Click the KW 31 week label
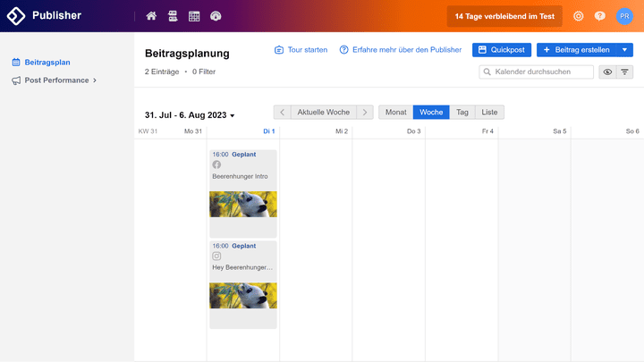Viewport: 644px width, 362px height. click(148, 131)
